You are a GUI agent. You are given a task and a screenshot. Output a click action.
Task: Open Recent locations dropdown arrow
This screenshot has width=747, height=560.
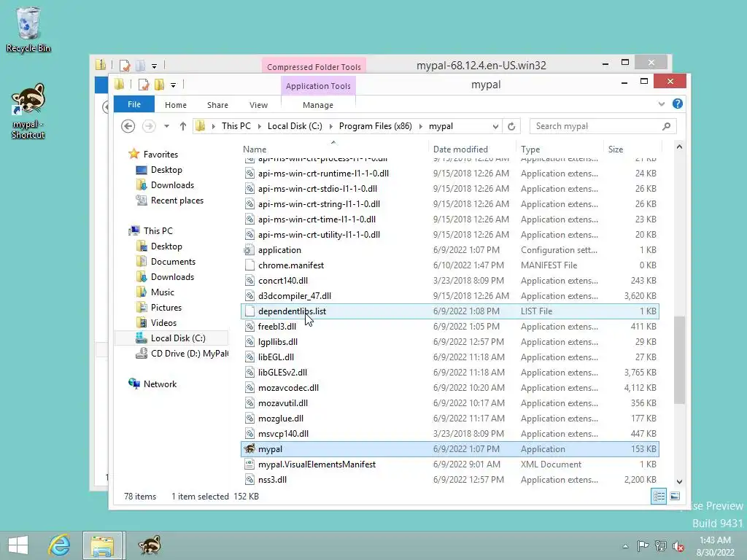[x=166, y=126]
